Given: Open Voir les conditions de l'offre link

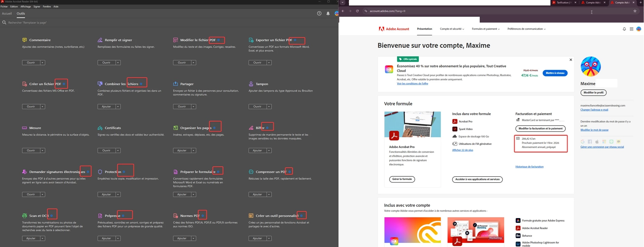Looking at the screenshot, I should 412,84.
